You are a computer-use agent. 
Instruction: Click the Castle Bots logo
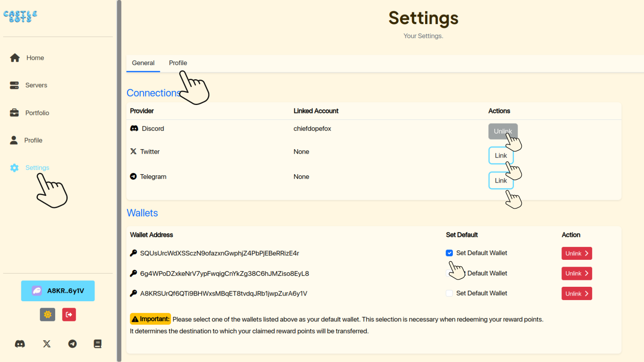(x=21, y=16)
